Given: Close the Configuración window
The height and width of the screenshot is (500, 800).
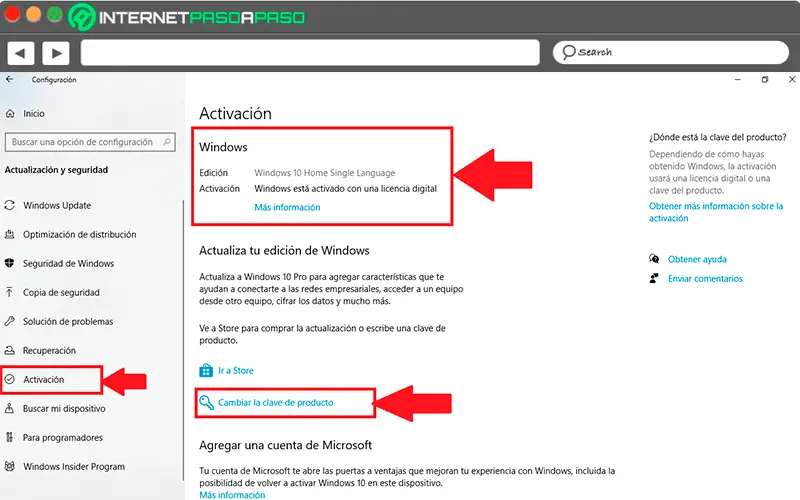Looking at the screenshot, I should pos(792,79).
